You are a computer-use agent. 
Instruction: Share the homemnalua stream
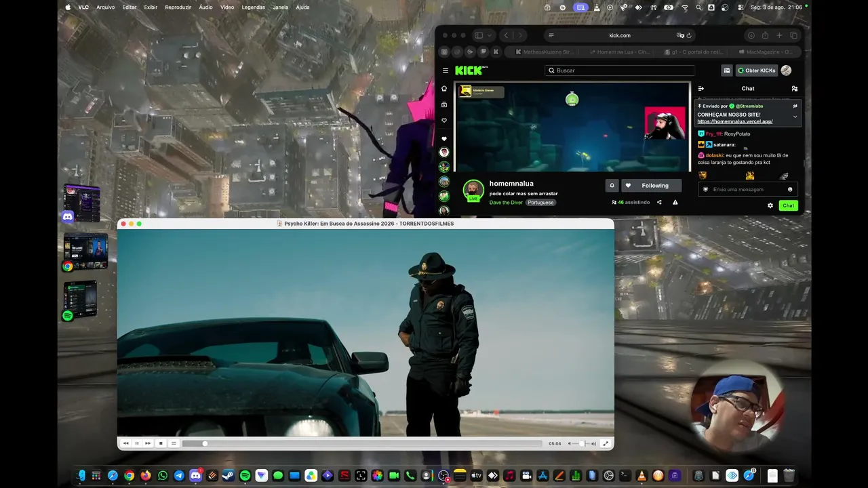[659, 202]
